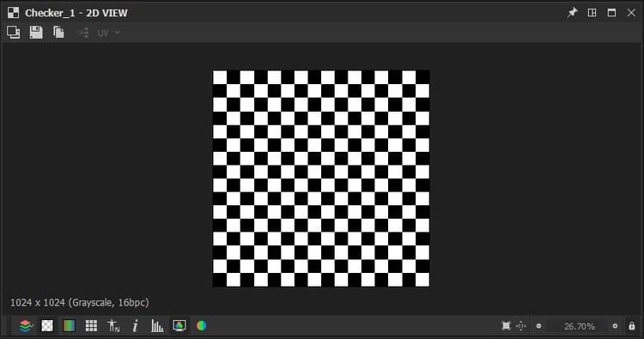
Task: Click the human figure scale reference icon
Action: tap(113, 326)
